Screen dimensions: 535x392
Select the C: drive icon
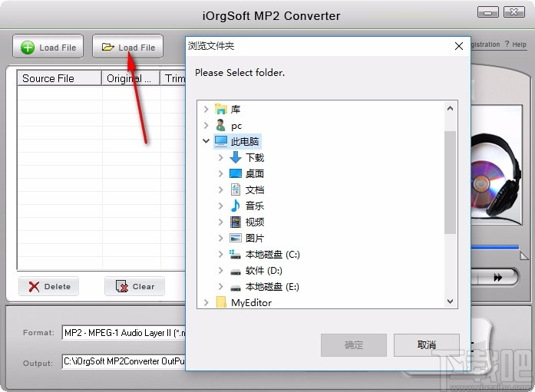(235, 254)
